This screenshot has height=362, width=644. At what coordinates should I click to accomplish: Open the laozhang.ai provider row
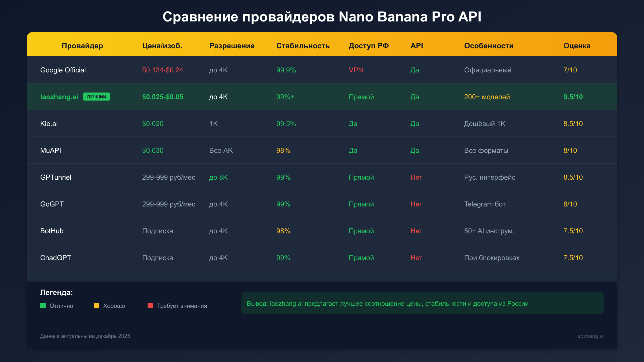[x=60, y=97]
